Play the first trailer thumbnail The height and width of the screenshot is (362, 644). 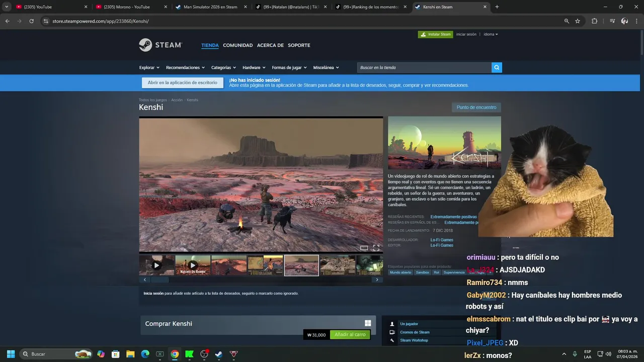[156, 265]
